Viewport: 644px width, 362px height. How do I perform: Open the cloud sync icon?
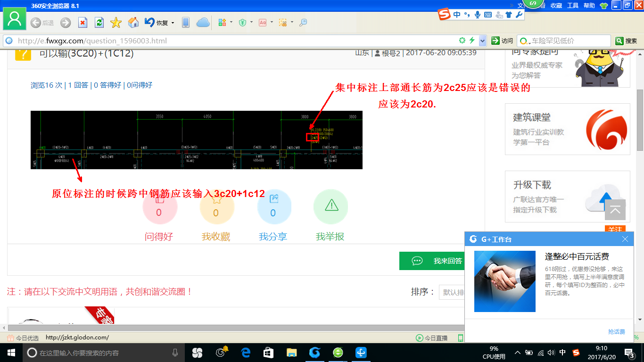point(203,22)
